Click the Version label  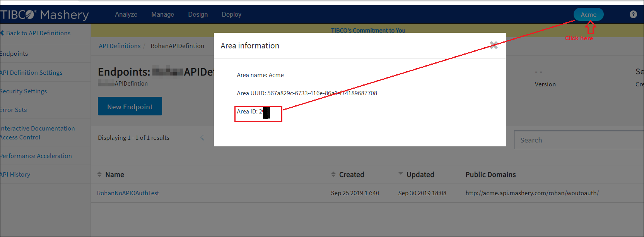tap(545, 84)
